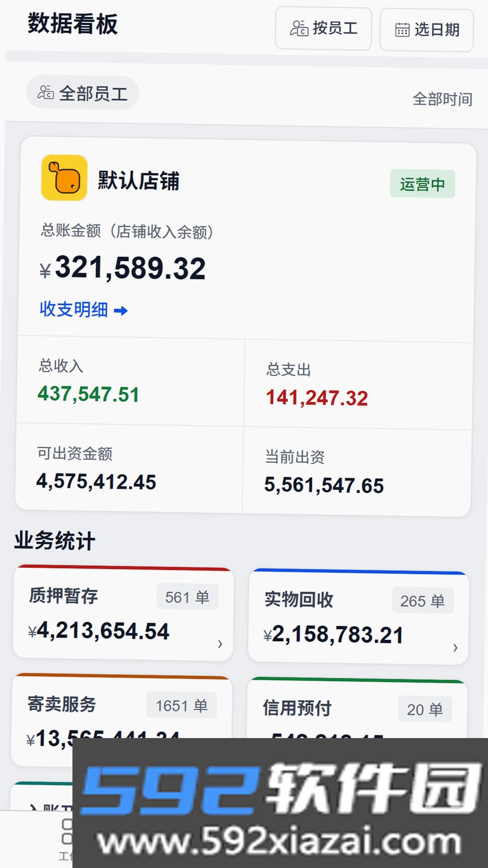Click the 可出资金额 value 4,575,412.45
This screenshot has width=488, height=868.
pos(96,481)
